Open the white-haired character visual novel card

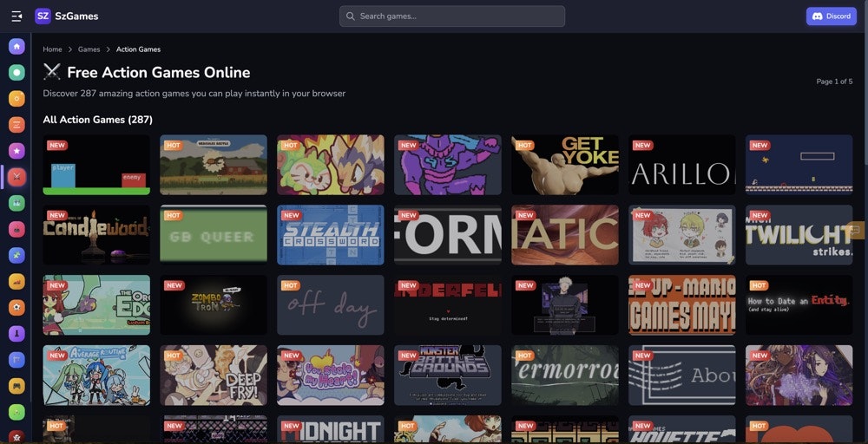pos(565,305)
